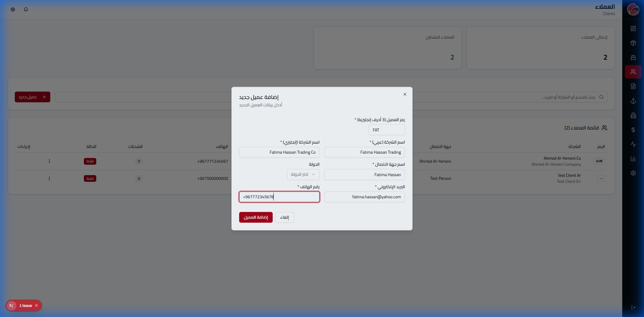The image size is (644, 317).
Task: Click the email input field
Action: (364, 197)
